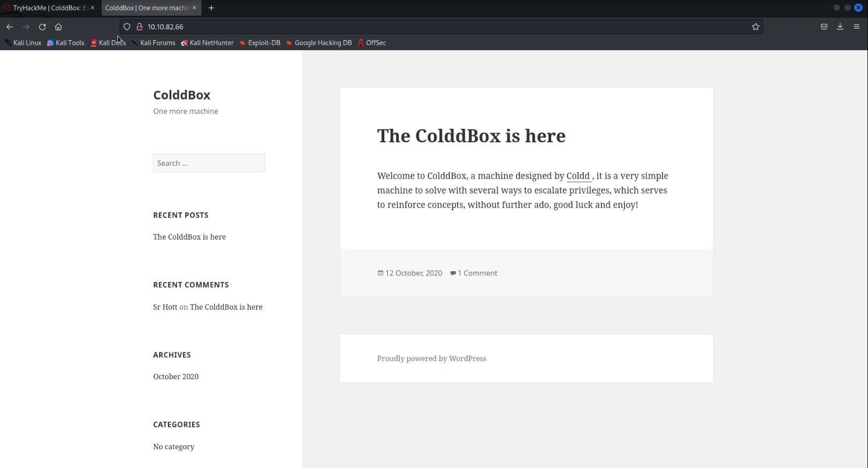
Task: Reload the current page
Action: 42,27
